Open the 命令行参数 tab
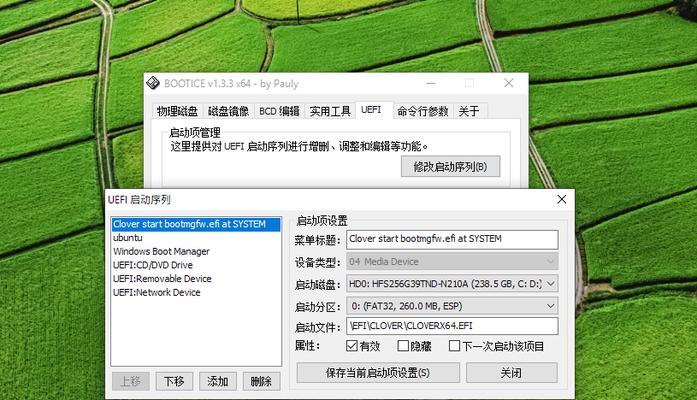Viewport: 697px width, 400px height. pos(423,111)
